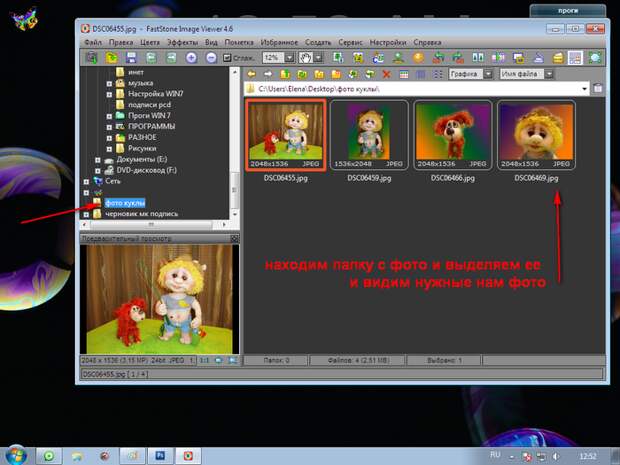Screen dimensions: 620x465
Task: Expand the Сеть network node
Action: 86,181
